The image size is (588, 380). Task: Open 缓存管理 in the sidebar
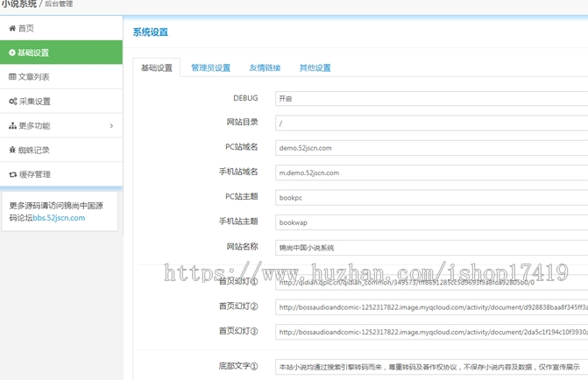pyautogui.click(x=61, y=174)
